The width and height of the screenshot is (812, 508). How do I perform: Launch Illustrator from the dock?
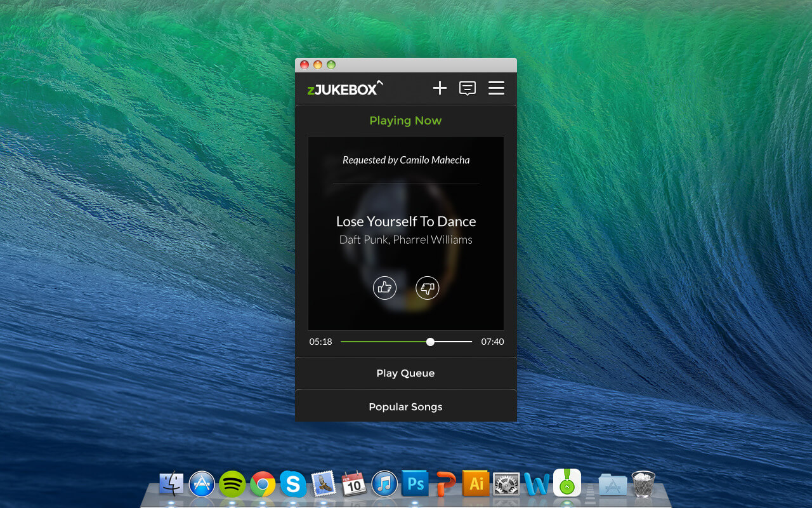[x=476, y=485]
